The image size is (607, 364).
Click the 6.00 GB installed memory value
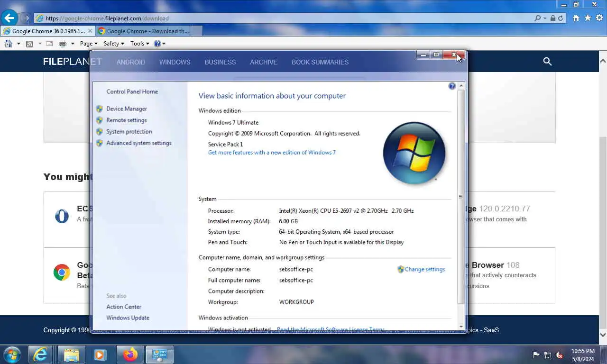coord(288,221)
